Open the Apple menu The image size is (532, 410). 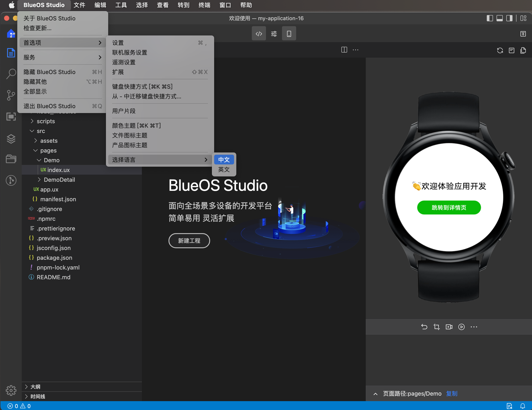coord(12,5)
